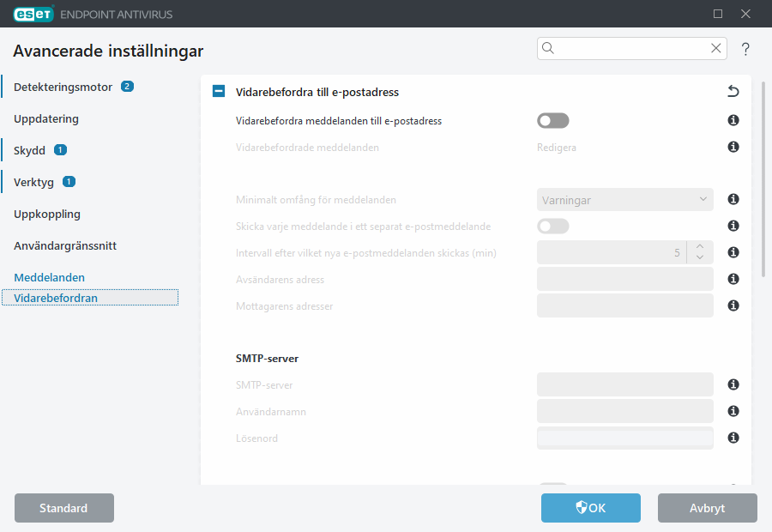Click the Avbryt button

707,507
